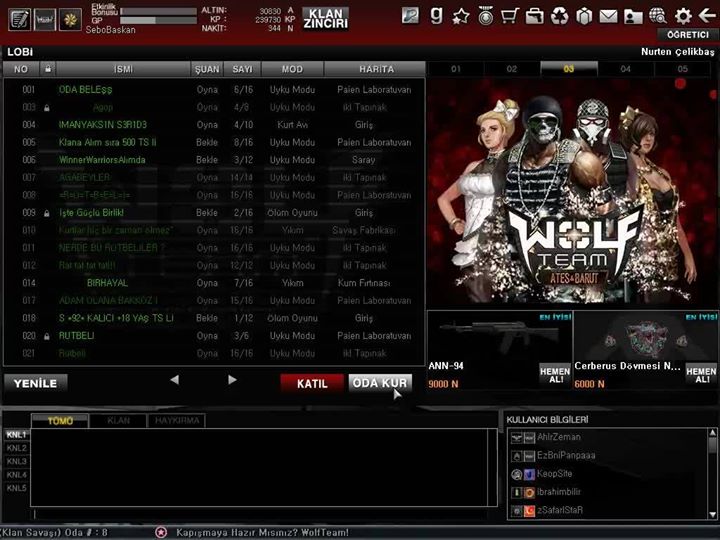Click the icon beside AhIrZeman user
This screenshot has height=540, width=720.
pos(523,438)
